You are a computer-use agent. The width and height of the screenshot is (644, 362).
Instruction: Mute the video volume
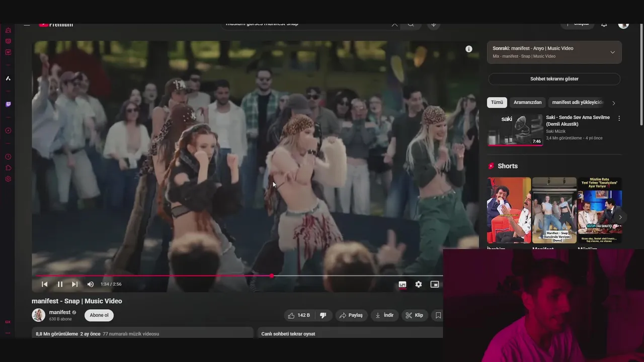(91, 284)
